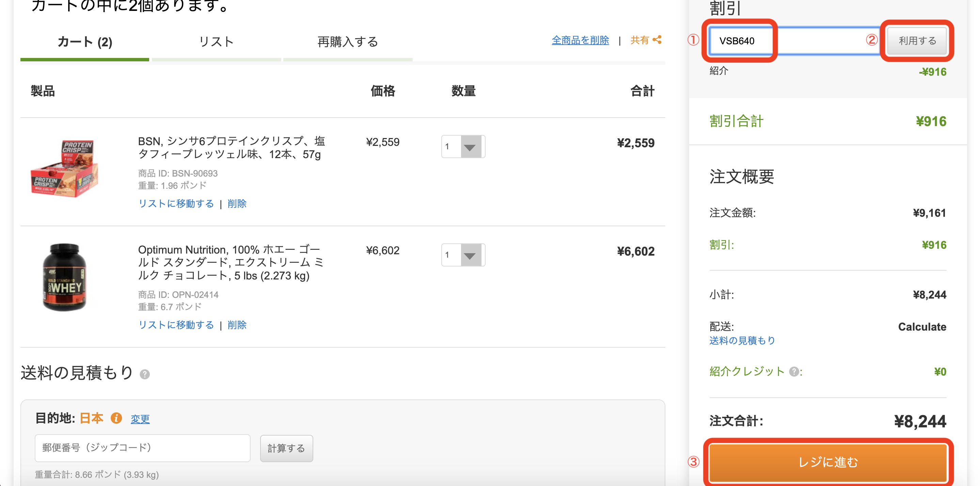This screenshot has height=486, width=980.
Task: Open the help icon beside 送料の見積もり heading
Action: [145, 375]
